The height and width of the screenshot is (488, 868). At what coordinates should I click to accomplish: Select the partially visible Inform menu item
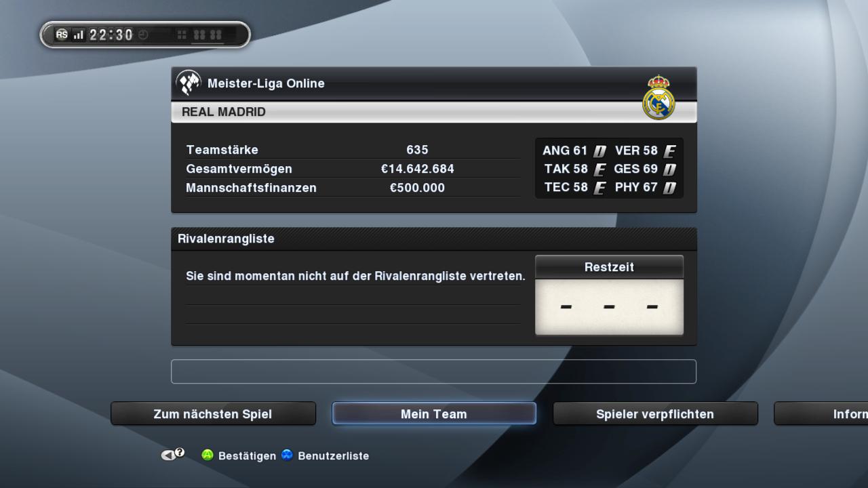coord(821,413)
